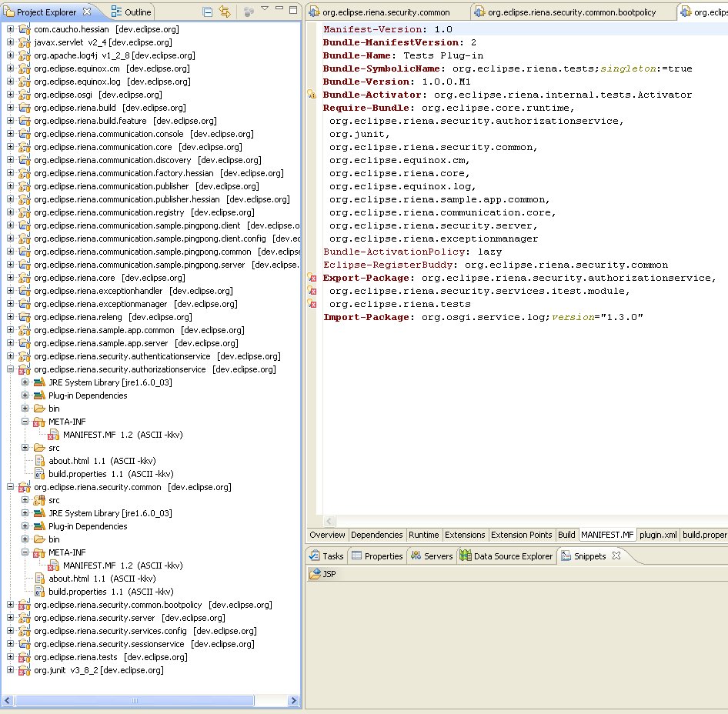Screen dimensions: 728x714
Task: Open the Properties view tab
Action: coord(377,556)
